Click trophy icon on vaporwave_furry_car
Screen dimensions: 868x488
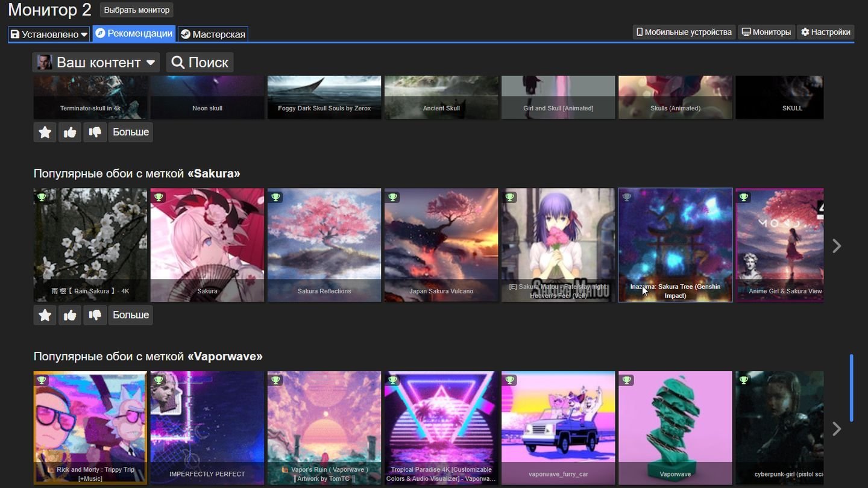click(x=509, y=380)
